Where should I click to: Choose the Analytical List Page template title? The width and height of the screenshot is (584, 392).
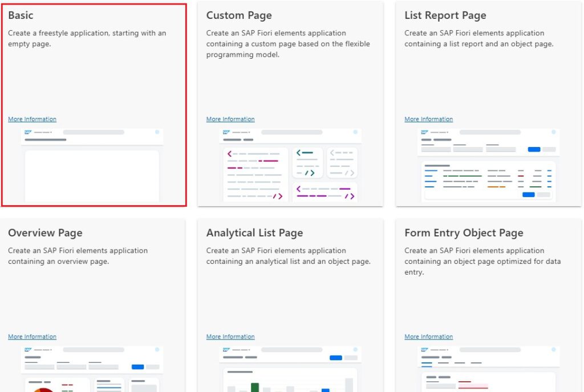click(254, 233)
